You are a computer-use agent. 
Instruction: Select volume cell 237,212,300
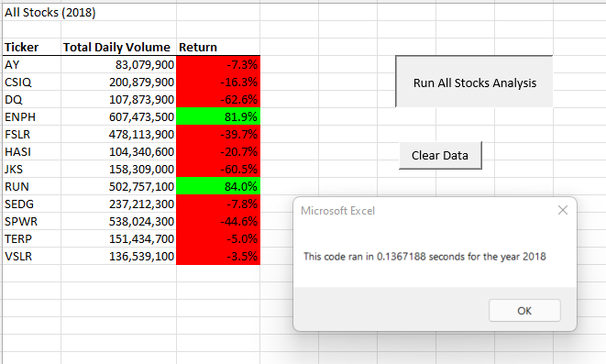click(118, 204)
